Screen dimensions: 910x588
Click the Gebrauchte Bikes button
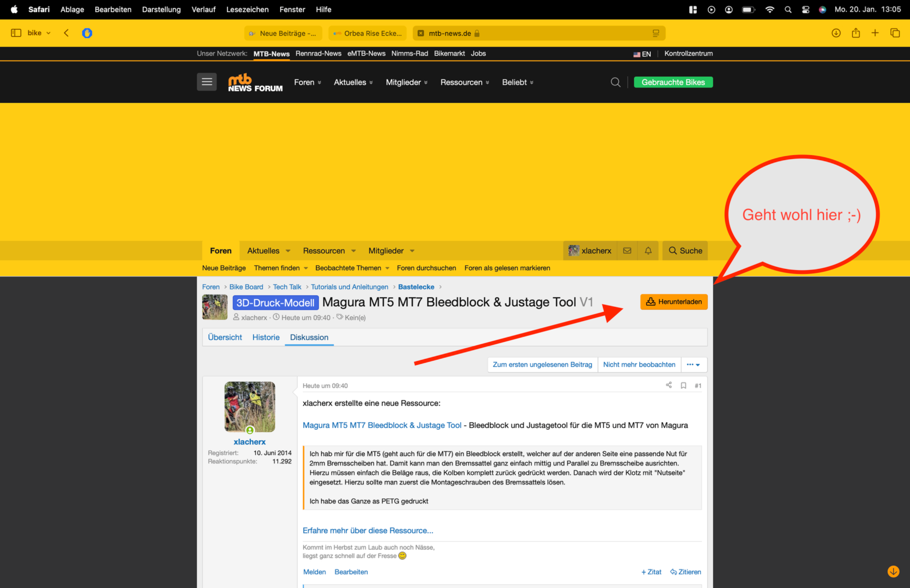click(x=673, y=82)
